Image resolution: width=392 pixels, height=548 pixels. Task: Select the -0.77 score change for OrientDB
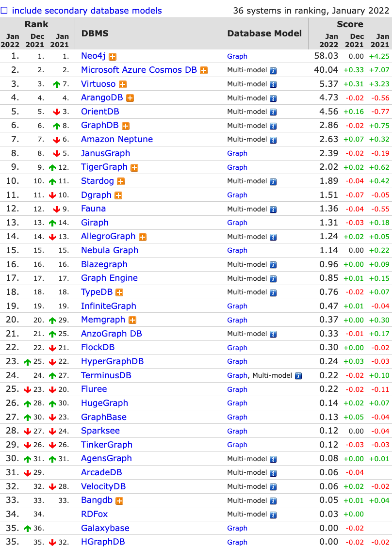(x=380, y=112)
